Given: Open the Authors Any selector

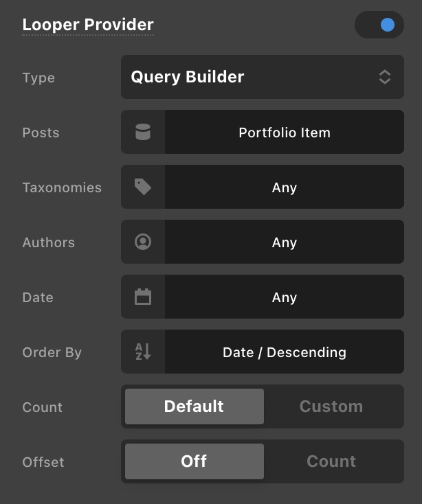Looking at the screenshot, I should click(x=284, y=242).
